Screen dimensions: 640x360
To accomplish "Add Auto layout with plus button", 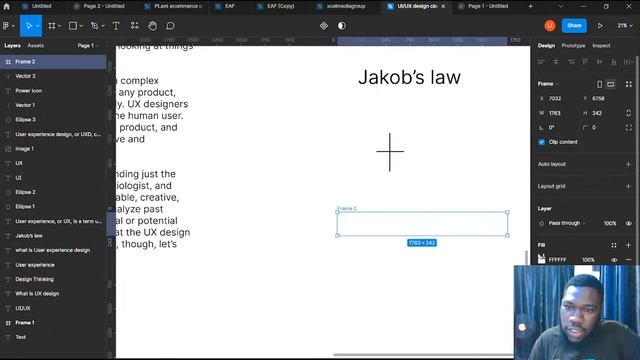I will pos(629,164).
